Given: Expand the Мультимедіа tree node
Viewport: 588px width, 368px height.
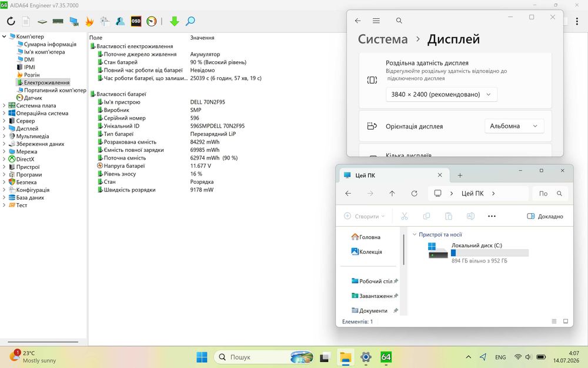Looking at the screenshot, I should click(4, 137).
